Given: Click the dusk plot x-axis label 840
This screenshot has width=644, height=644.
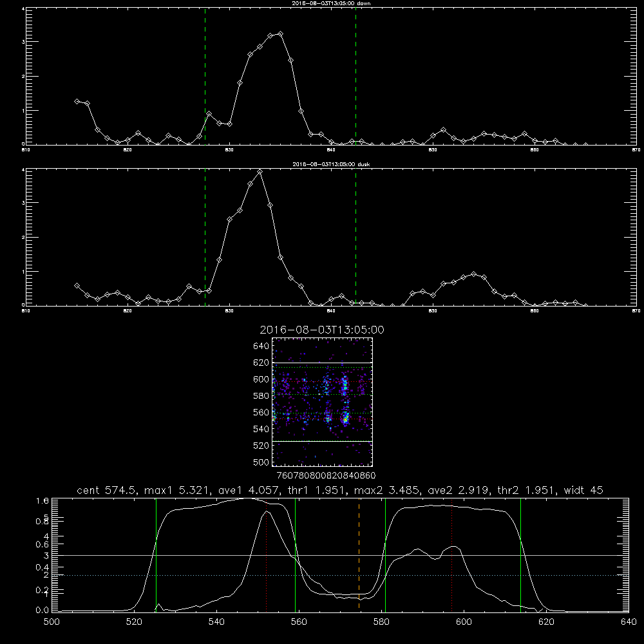Looking at the screenshot, I should [331, 311].
